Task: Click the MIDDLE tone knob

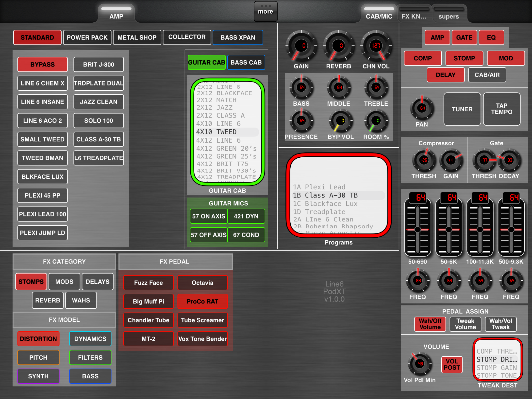Action: pyautogui.click(x=339, y=87)
